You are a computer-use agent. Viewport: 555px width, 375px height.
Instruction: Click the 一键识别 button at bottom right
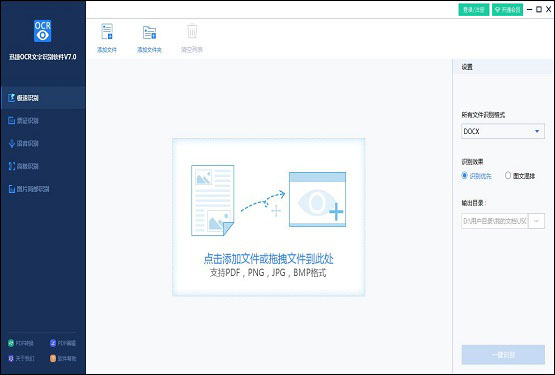click(503, 355)
